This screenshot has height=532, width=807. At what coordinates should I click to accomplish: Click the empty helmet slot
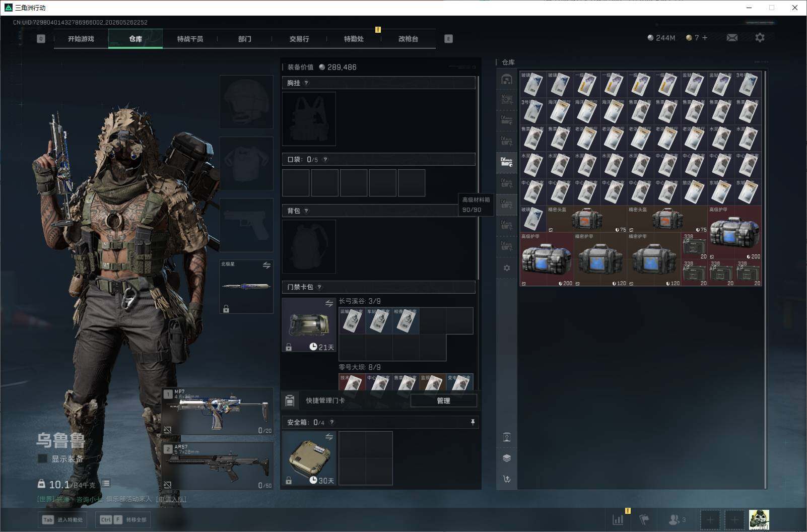pos(246,102)
